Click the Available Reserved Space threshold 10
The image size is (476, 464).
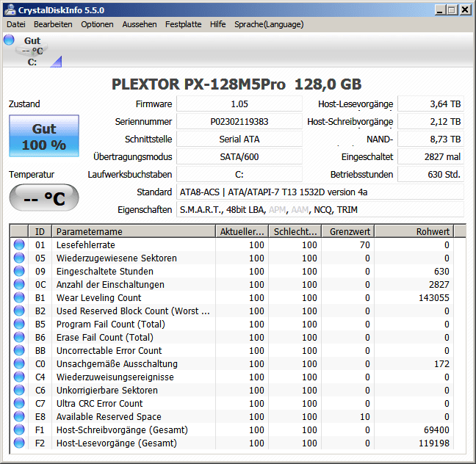click(x=365, y=416)
